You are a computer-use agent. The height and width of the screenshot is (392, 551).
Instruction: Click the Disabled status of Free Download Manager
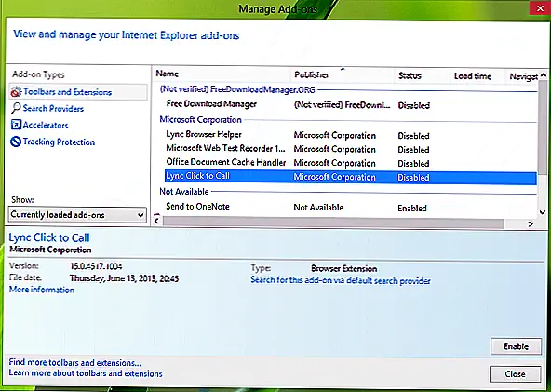pos(413,105)
